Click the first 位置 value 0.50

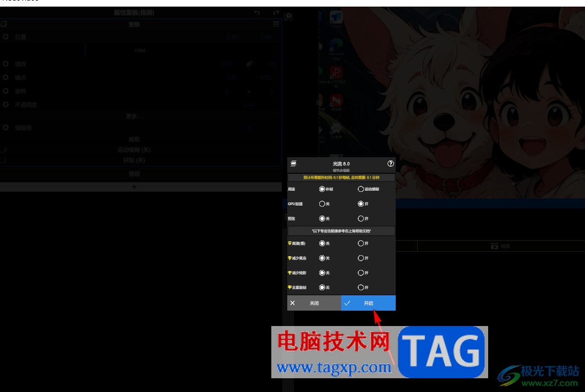(232, 37)
